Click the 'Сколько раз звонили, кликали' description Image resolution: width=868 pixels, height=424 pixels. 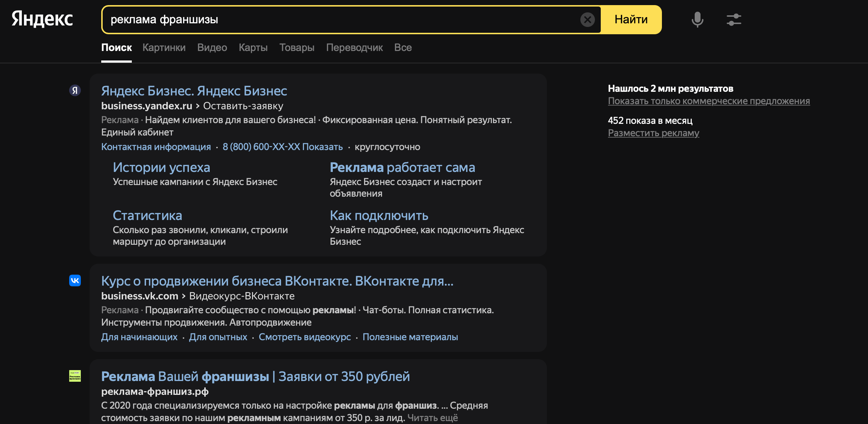pos(200,236)
